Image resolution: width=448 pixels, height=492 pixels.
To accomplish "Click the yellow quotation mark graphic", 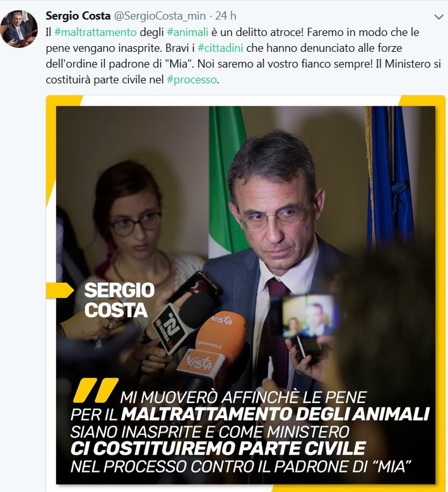I will (96, 390).
